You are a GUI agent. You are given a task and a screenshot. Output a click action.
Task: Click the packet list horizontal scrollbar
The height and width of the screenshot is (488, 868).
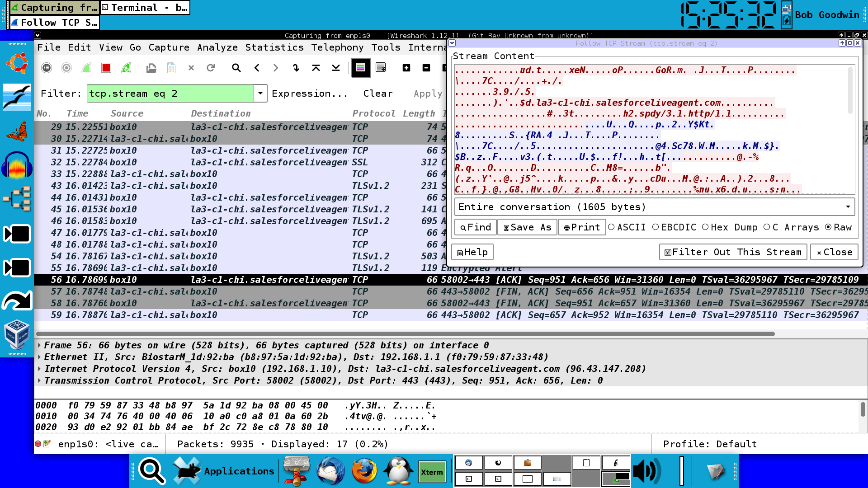pyautogui.click(x=405, y=334)
